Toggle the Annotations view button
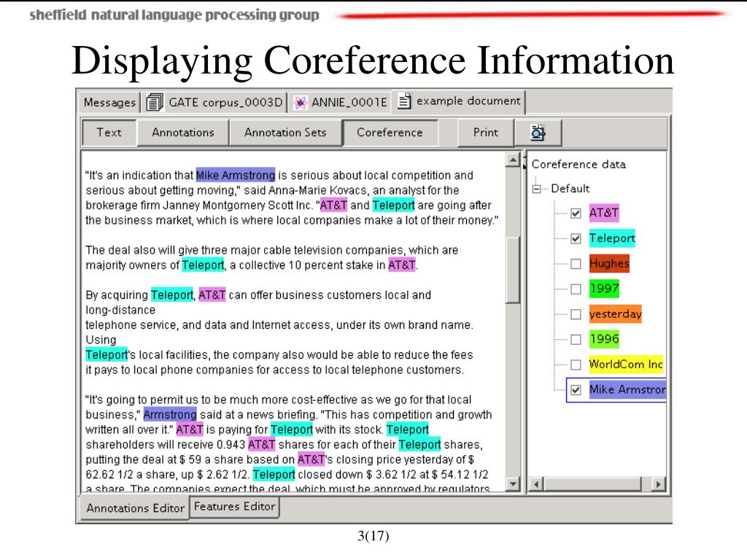747x560 pixels. 183,133
